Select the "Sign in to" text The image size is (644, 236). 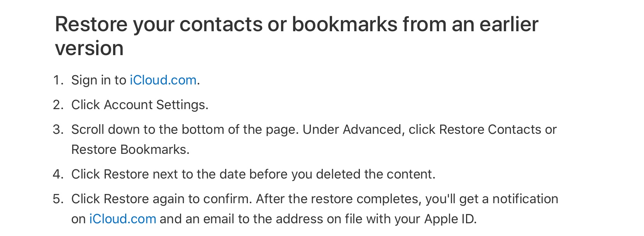coord(99,80)
